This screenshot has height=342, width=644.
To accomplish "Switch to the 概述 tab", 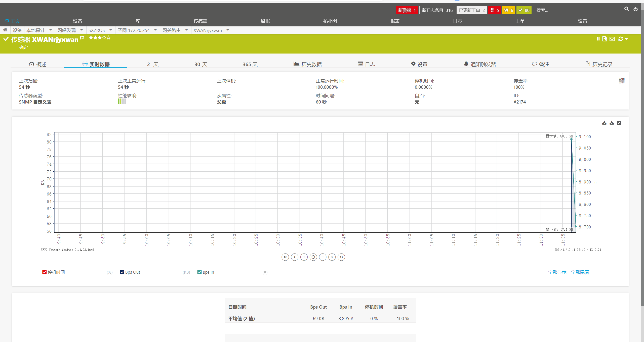I will [x=38, y=64].
